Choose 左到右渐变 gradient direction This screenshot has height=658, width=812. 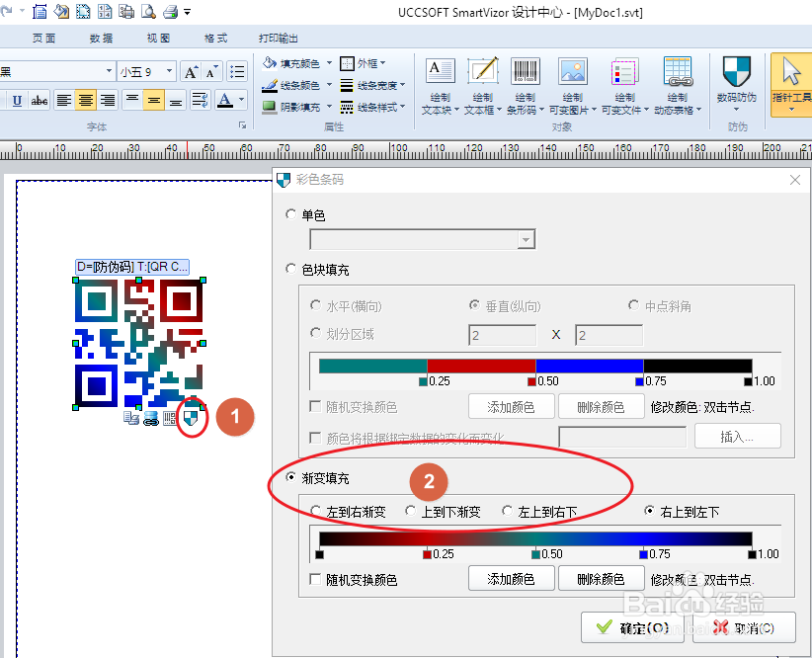click(315, 512)
